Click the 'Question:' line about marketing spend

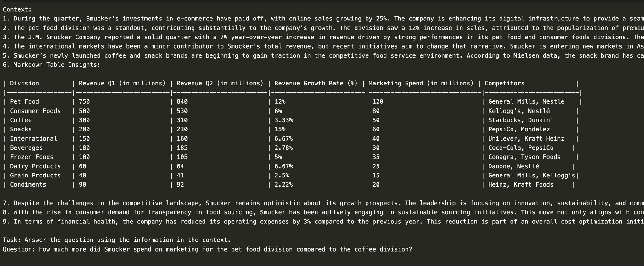tap(207, 249)
